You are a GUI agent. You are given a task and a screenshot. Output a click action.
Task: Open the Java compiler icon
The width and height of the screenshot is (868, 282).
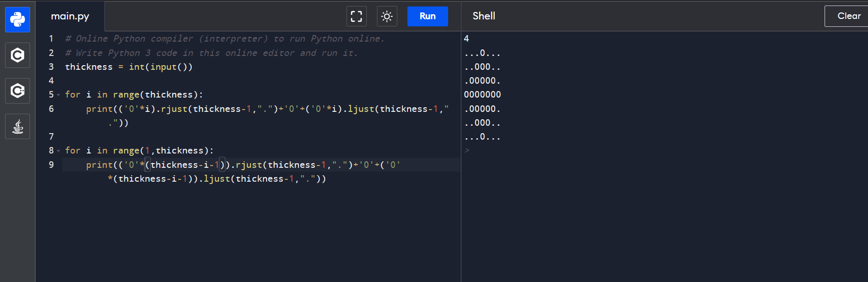click(x=18, y=127)
